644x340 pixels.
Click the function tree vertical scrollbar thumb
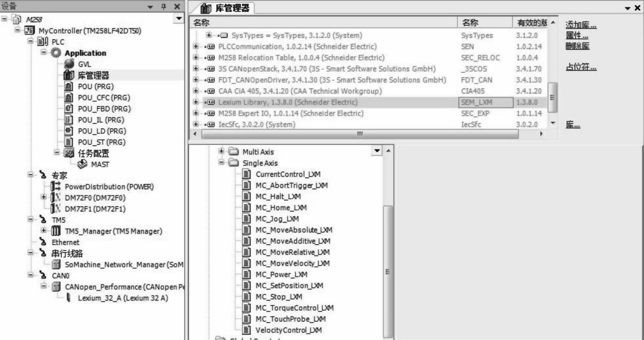coord(388,271)
